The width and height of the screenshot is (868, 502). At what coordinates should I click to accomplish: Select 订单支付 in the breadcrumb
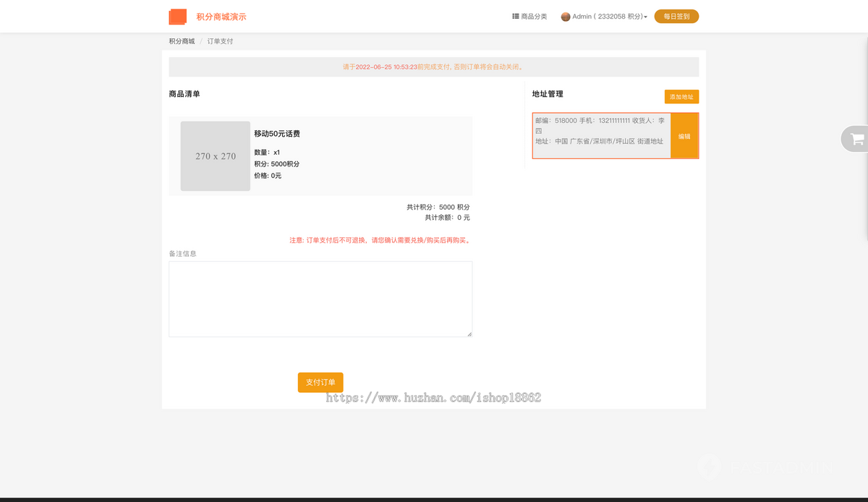tap(218, 41)
